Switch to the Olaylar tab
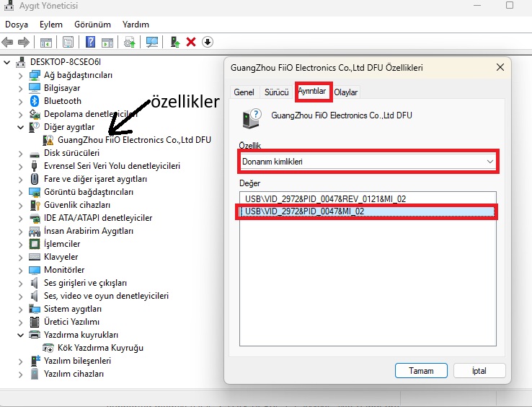The height and width of the screenshot is (407, 532). click(346, 92)
